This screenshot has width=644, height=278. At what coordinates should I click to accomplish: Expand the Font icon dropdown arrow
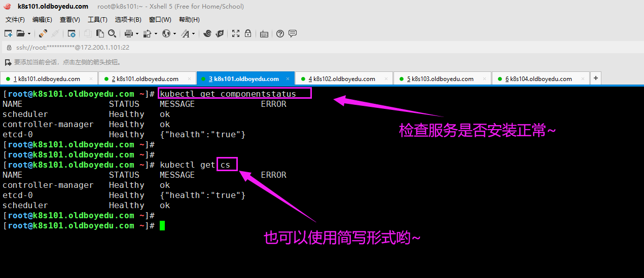pyautogui.click(x=194, y=34)
